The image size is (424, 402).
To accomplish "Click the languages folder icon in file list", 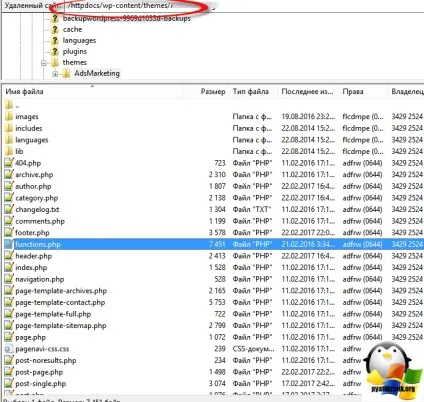I will pyautogui.click(x=9, y=140).
